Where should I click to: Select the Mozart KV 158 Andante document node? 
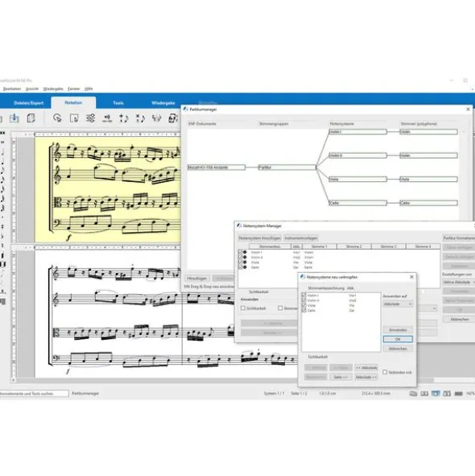click(217, 168)
